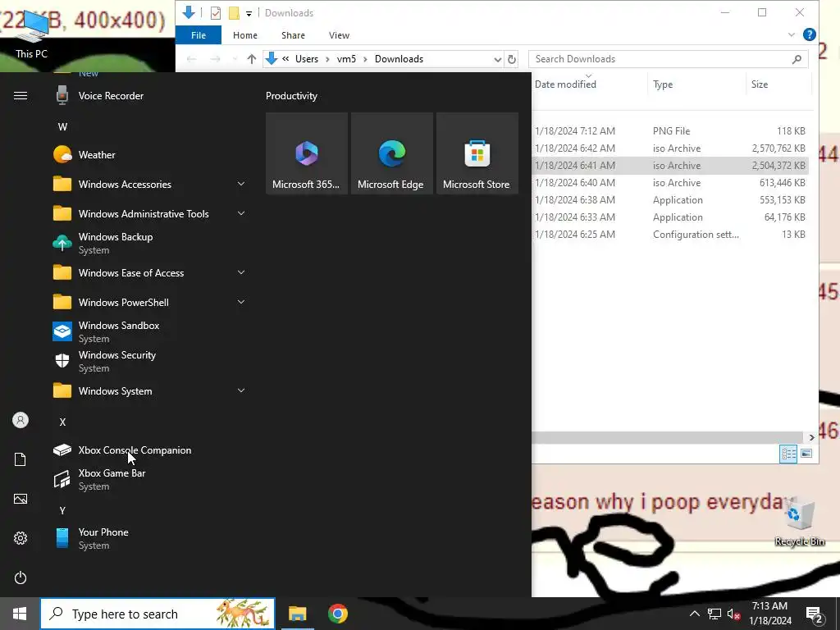Open Documents from Start sidebar
840x630 pixels.
(21, 459)
